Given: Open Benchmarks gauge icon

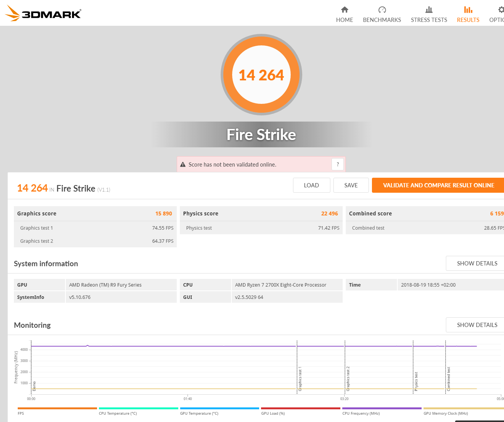Looking at the screenshot, I should 382,10.
